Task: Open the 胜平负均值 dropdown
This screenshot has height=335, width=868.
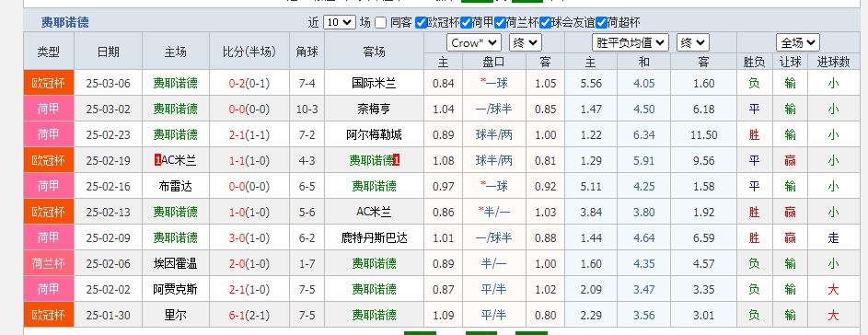Action: [631, 42]
